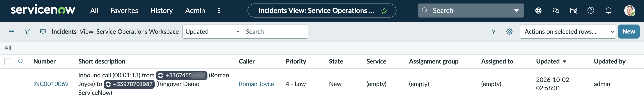The height and width of the screenshot is (99, 644).
Task: Open the History menu
Action: [161, 11]
